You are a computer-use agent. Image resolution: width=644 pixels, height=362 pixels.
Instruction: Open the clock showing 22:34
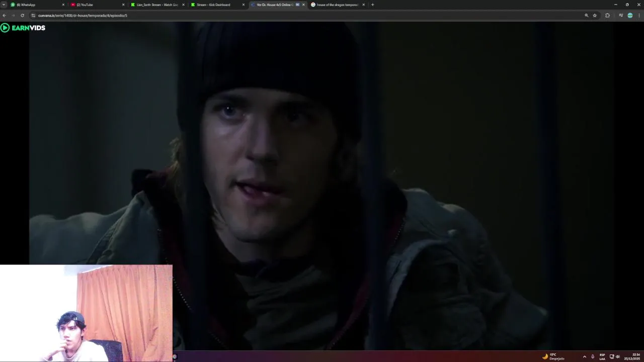pyautogui.click(x=632, y=356)
